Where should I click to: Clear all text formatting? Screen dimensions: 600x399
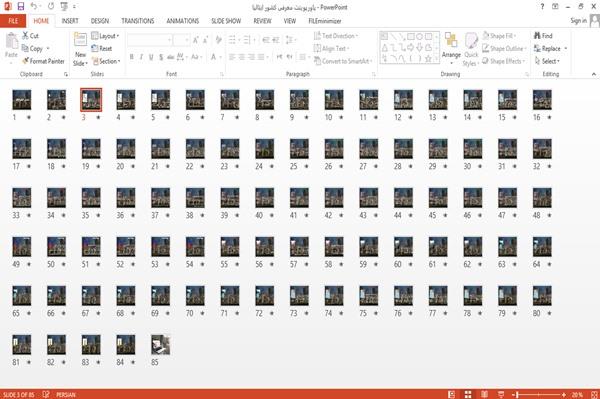coord(218,39)
